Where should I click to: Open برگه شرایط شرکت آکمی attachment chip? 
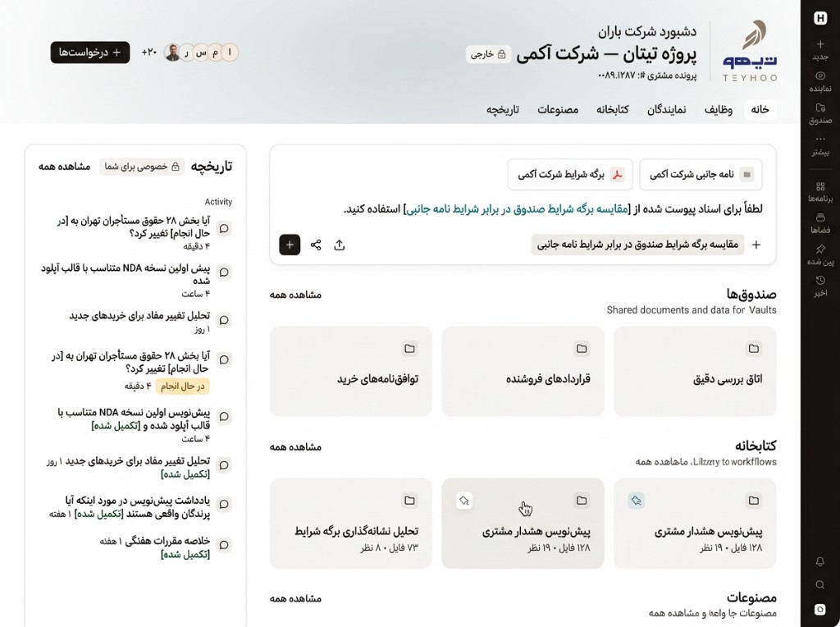pos(570,175)
